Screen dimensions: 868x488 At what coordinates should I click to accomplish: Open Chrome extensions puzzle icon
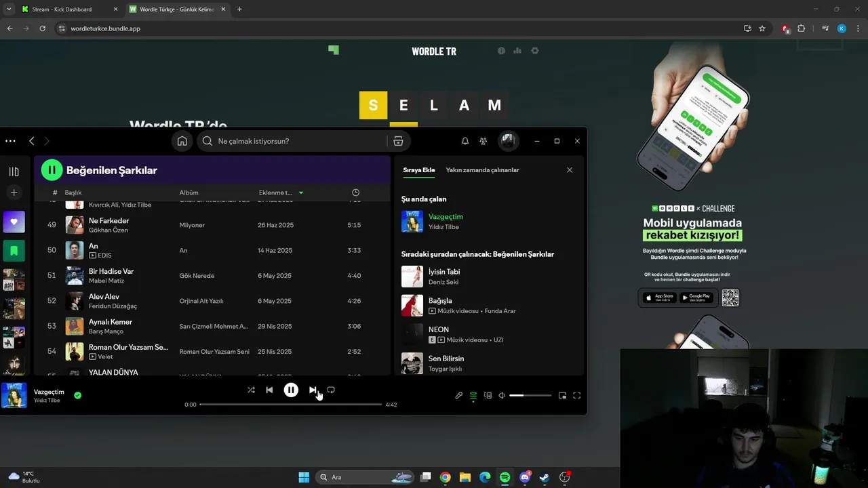802,28
